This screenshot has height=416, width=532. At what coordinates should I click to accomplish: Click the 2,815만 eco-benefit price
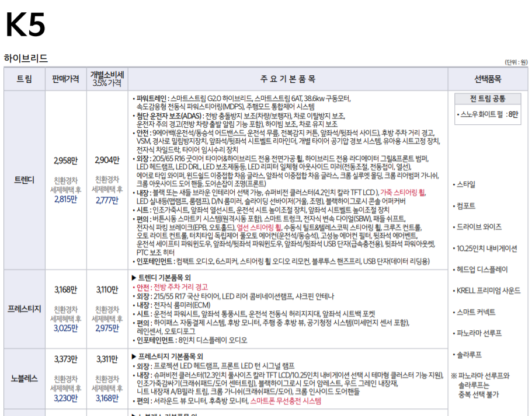(x=65, y=200)
